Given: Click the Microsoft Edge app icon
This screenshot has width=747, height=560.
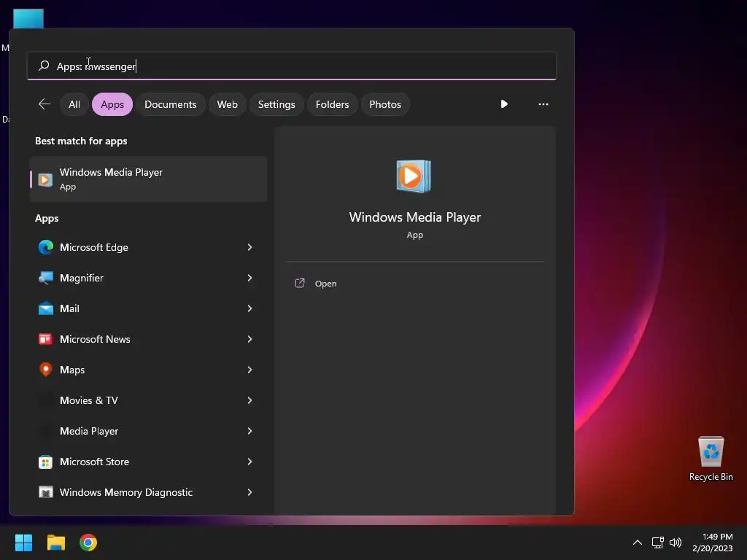Looking at the screenshot, I should (x=46, y=247).
